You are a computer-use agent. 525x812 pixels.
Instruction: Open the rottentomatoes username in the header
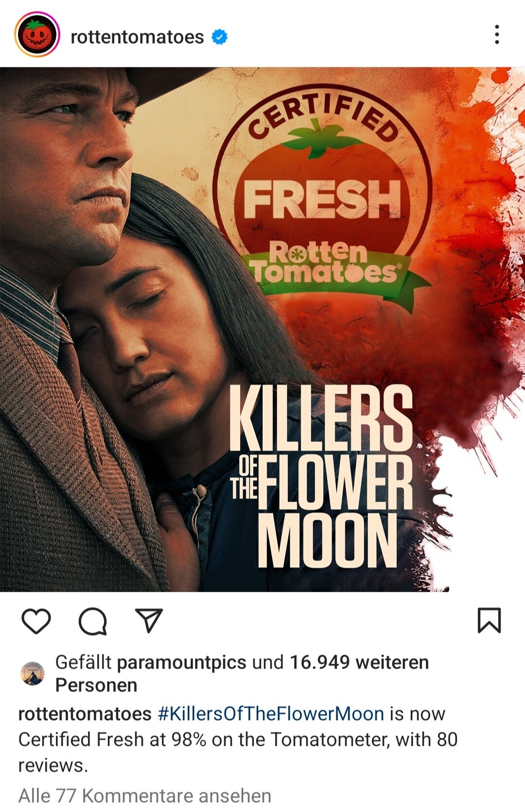point(137,37)
